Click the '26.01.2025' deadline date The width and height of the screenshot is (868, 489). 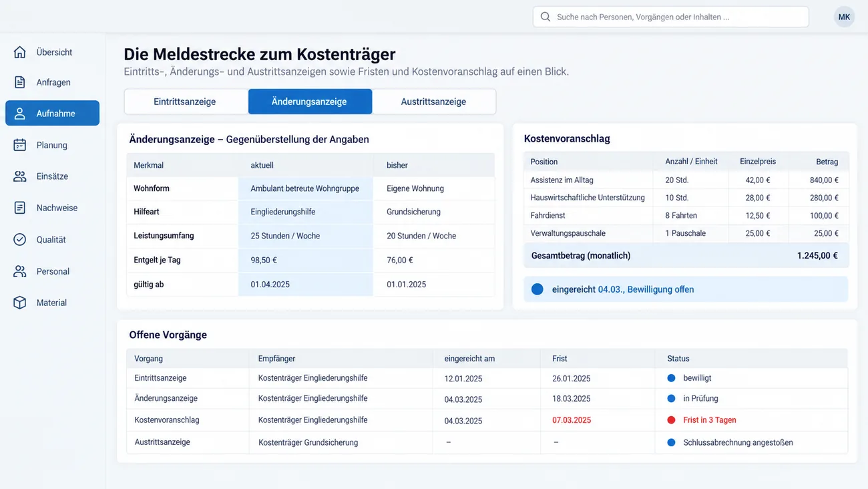pyautogui.click(x=572, y=378)
